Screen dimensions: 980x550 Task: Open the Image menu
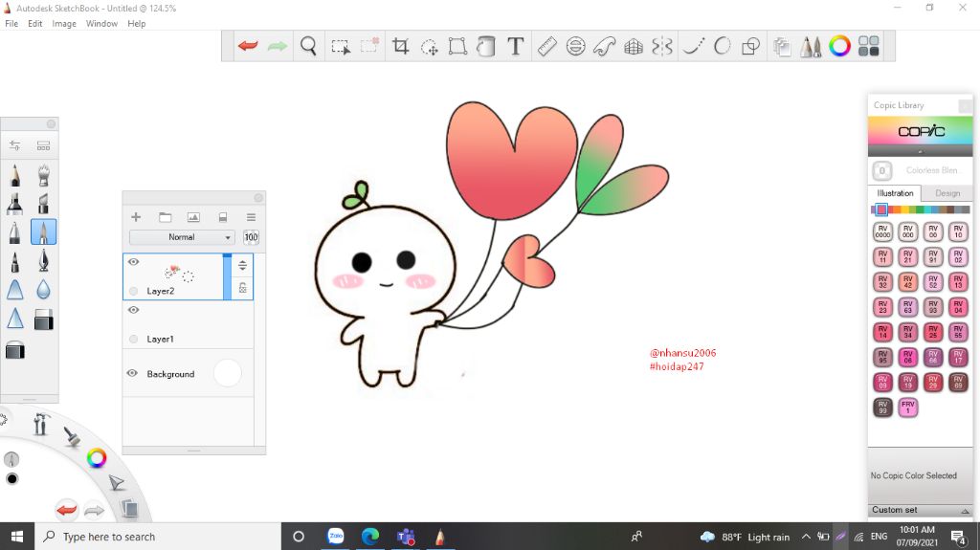coord(64,24)
